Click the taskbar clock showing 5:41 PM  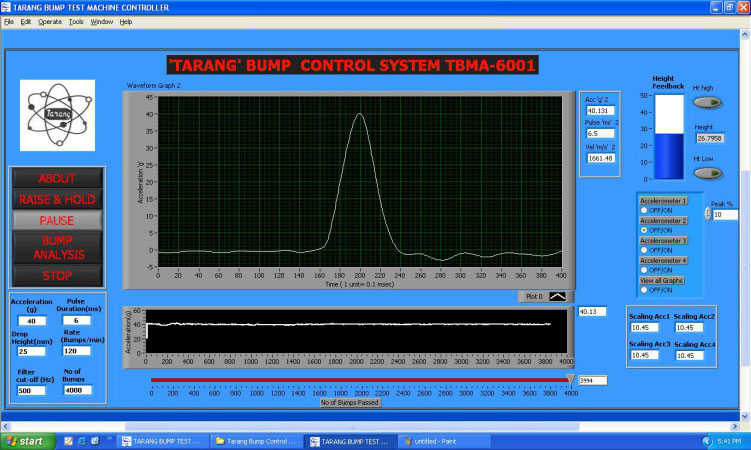[x=729, y=441]
